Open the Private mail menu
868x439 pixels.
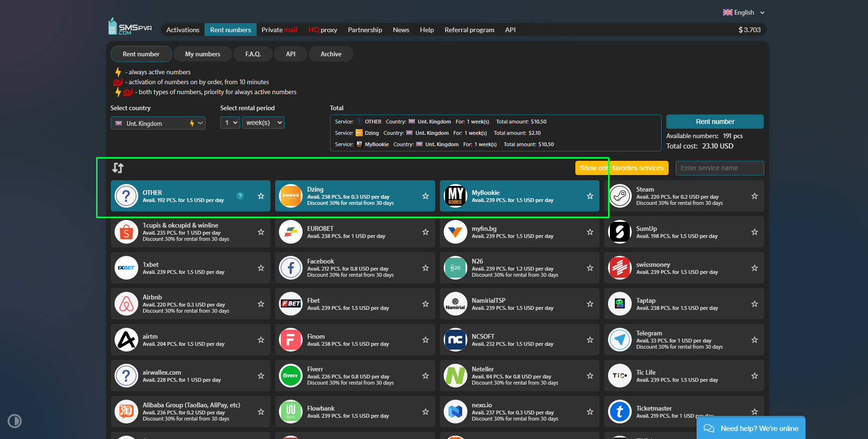[x=279, y=30]
